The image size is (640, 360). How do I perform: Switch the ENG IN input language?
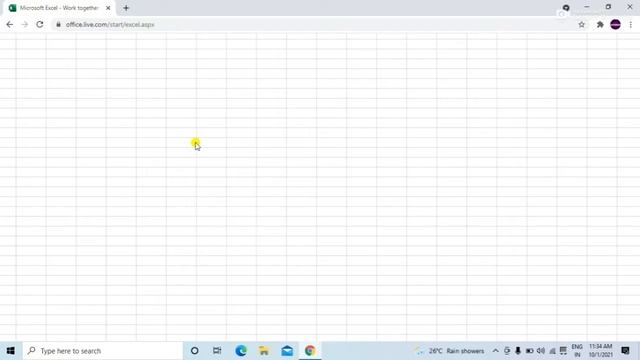pos(577,351)
